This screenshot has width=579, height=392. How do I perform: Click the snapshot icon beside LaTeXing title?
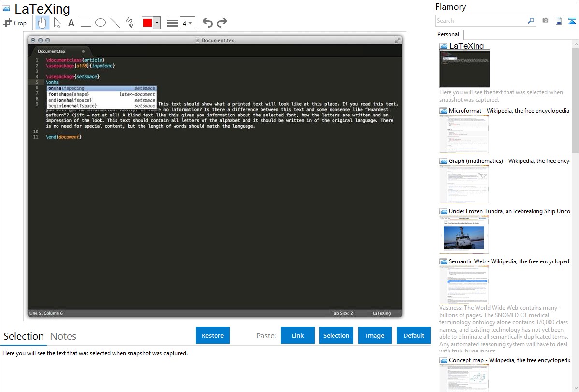6,9
